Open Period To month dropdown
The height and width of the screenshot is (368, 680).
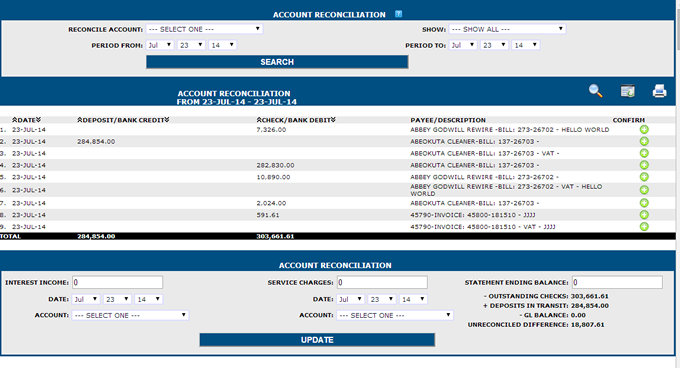pos(463,45)
